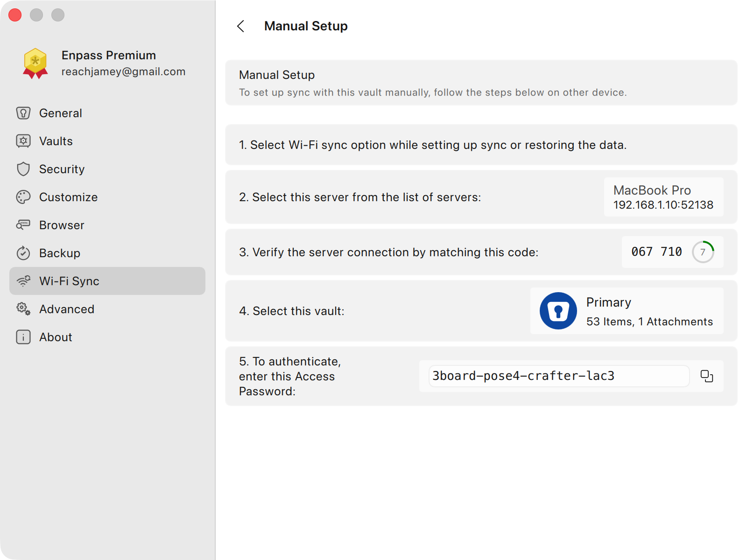
Task: Close the Enpass settings window
Action: (15, 15)
